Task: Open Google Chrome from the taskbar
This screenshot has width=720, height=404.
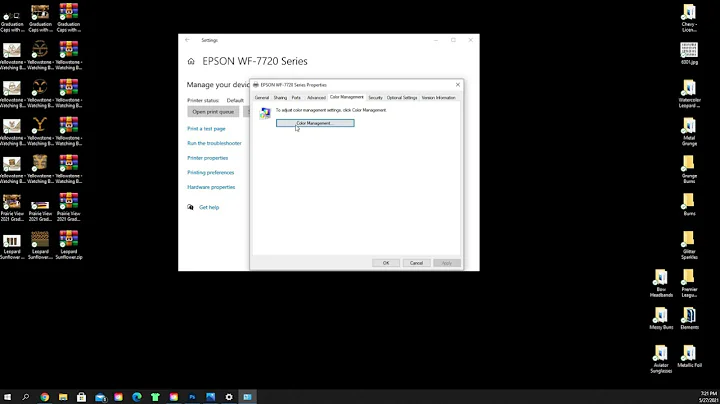Action: coord(45,397)
